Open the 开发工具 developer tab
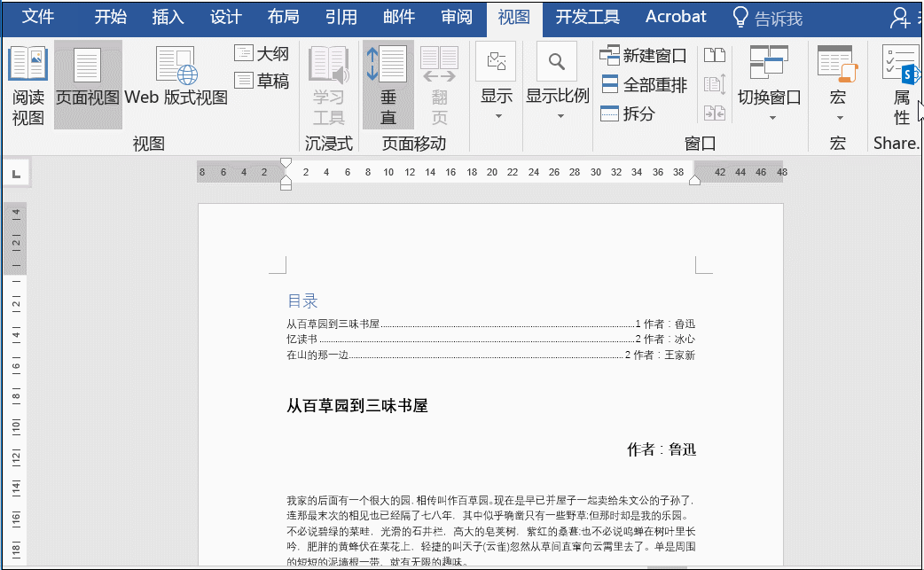 (586, 16)
